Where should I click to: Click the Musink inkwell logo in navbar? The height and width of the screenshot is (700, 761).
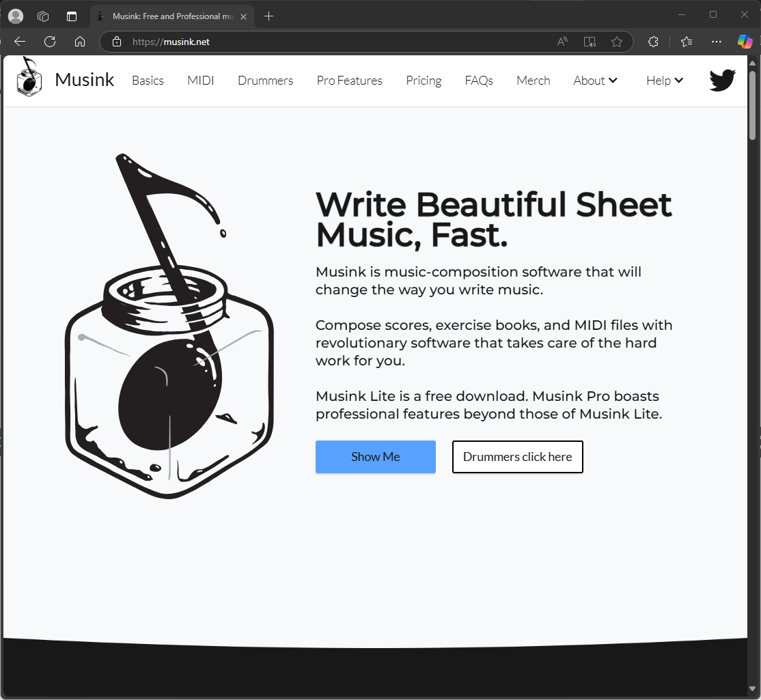coord(29,77)
